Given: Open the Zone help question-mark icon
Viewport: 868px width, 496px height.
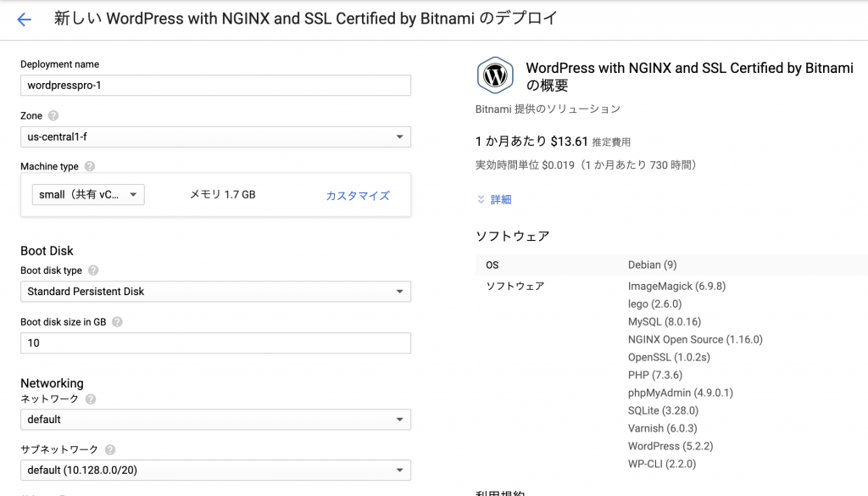Looking at the screenshot, I should 53,115.
